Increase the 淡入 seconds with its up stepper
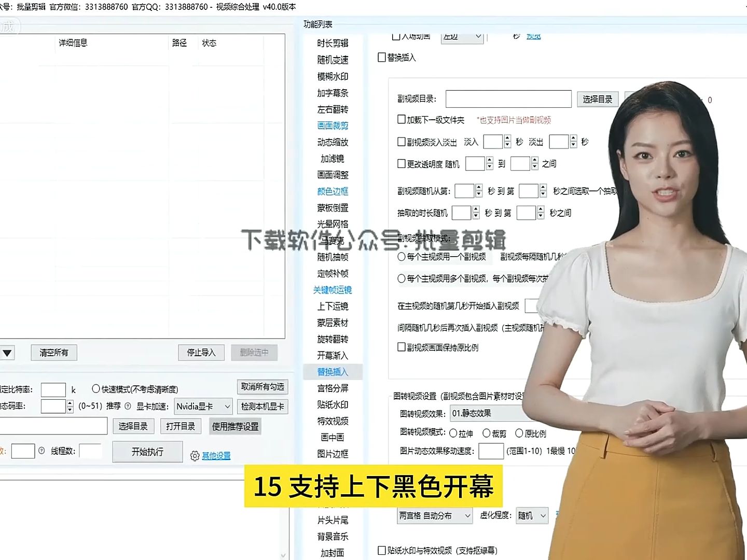 click(507, 137)
